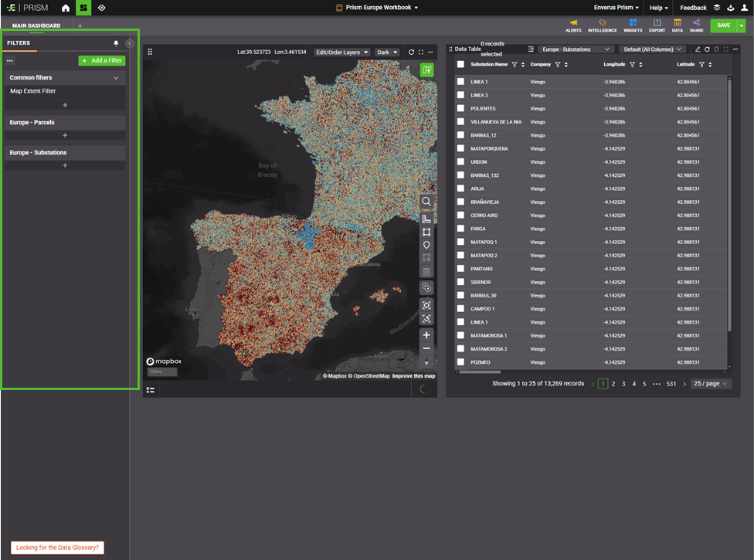
Task: Click the Map Extent Filter entry
Action: [65, 91]
